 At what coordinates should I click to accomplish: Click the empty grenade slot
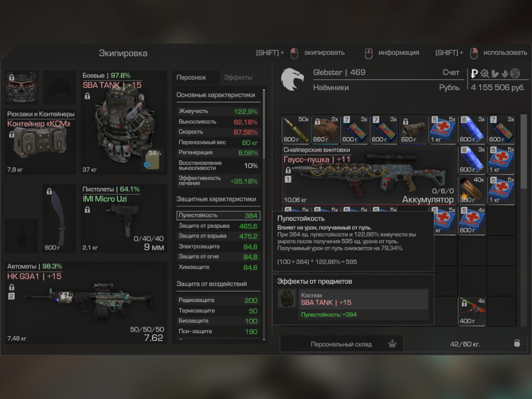22,235
